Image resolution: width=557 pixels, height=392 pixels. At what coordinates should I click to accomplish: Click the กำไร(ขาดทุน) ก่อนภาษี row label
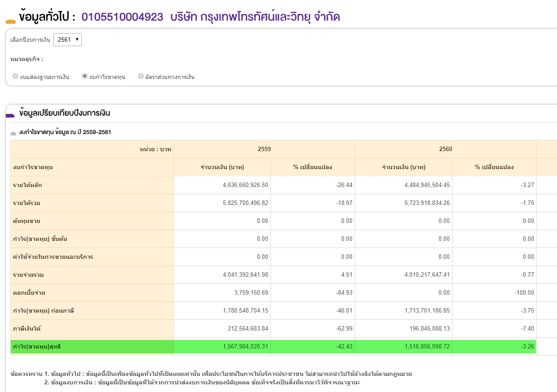click(44, 311)
